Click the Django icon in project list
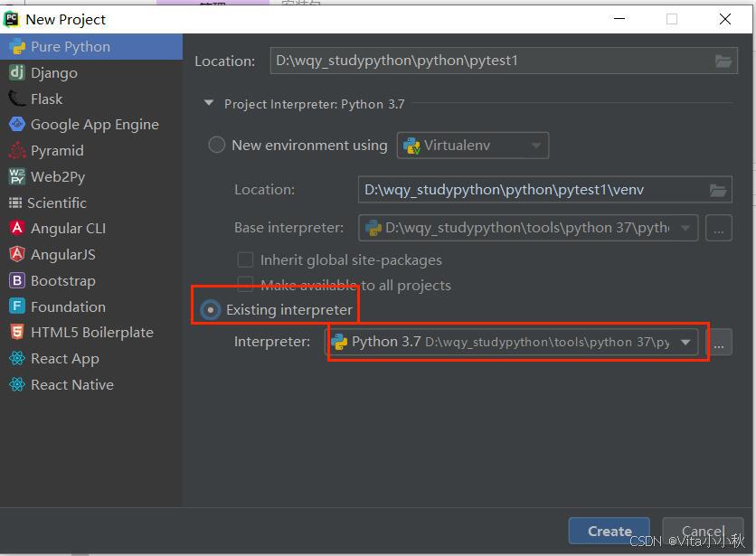 pos(17,73)
